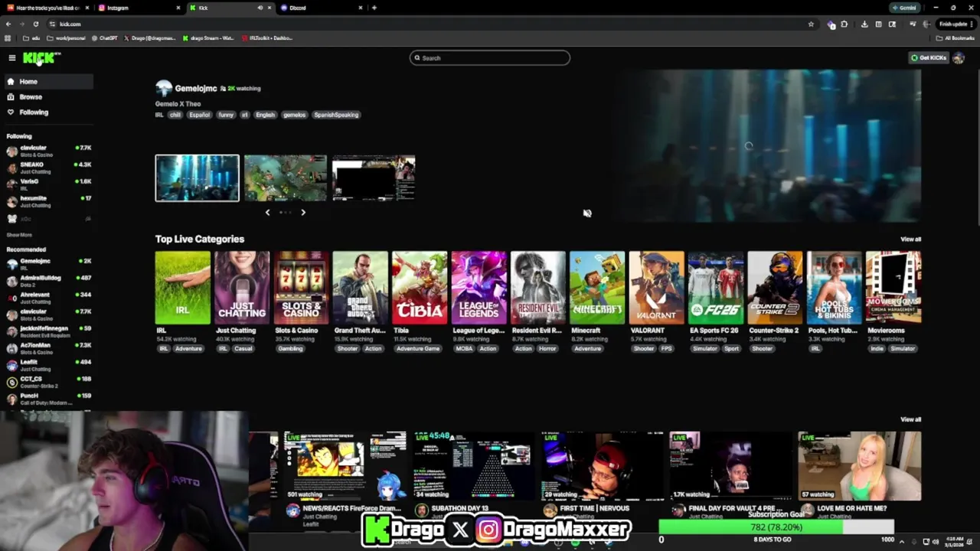The image size is (980, 551).
Task: Select the third featured carousel thumbnail
Action: tap(374, 178)
